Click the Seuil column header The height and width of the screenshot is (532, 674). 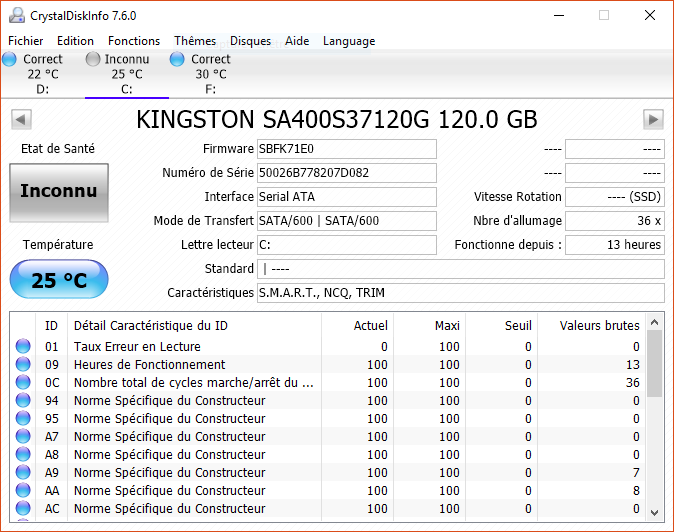pyautogui.click(x=502, y=326)
